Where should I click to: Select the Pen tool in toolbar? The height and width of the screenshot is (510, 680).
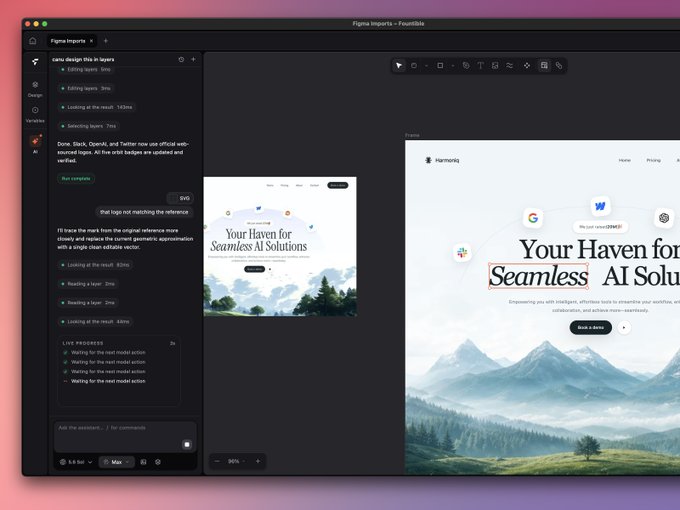pyautogui.click(x=466, y=65)
